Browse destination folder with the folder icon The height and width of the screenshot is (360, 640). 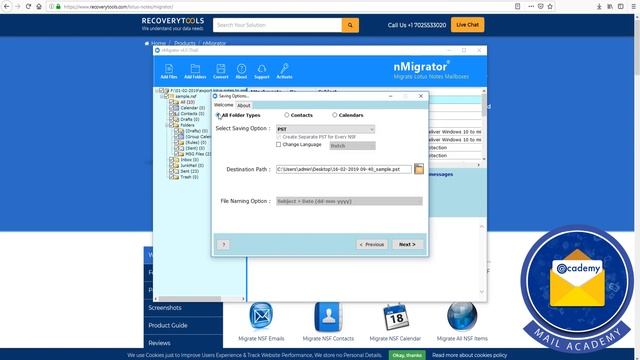419,169
